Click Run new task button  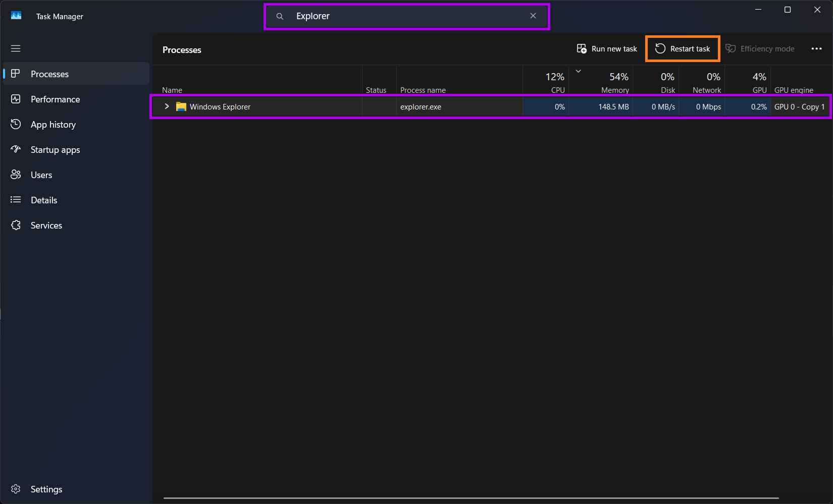(x=607, y=49)
